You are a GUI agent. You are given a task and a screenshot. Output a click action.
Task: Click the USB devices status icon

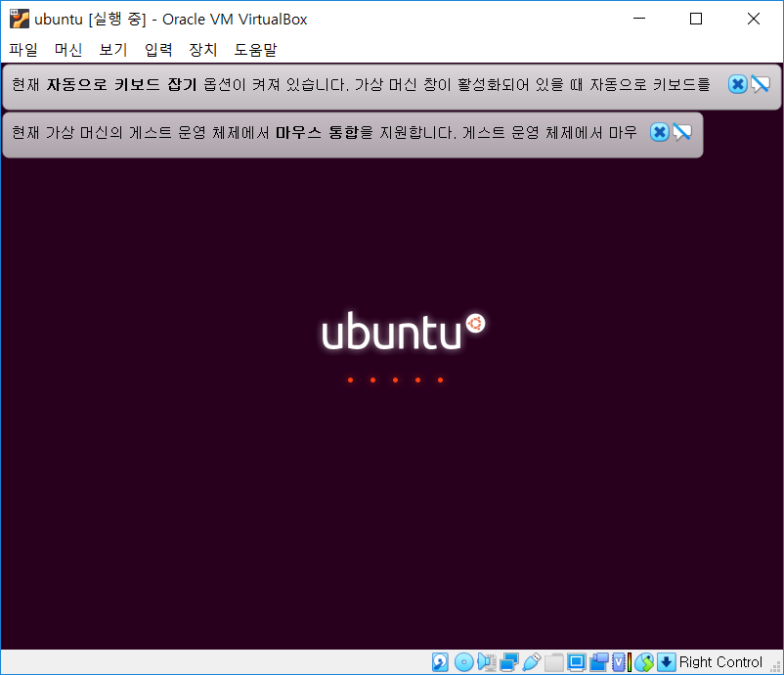pos(532,662)
